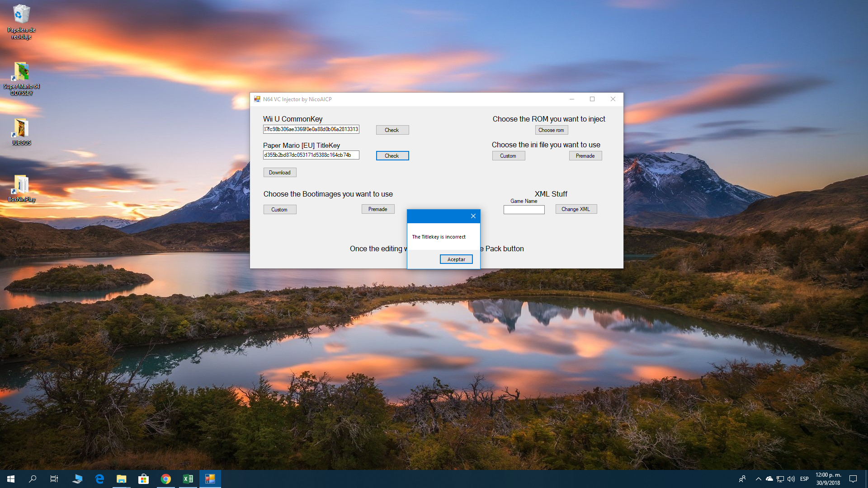Launch Microsoft Edge from the taskbar
Viewport: 868px width, 488px height.
coord(99,479)
